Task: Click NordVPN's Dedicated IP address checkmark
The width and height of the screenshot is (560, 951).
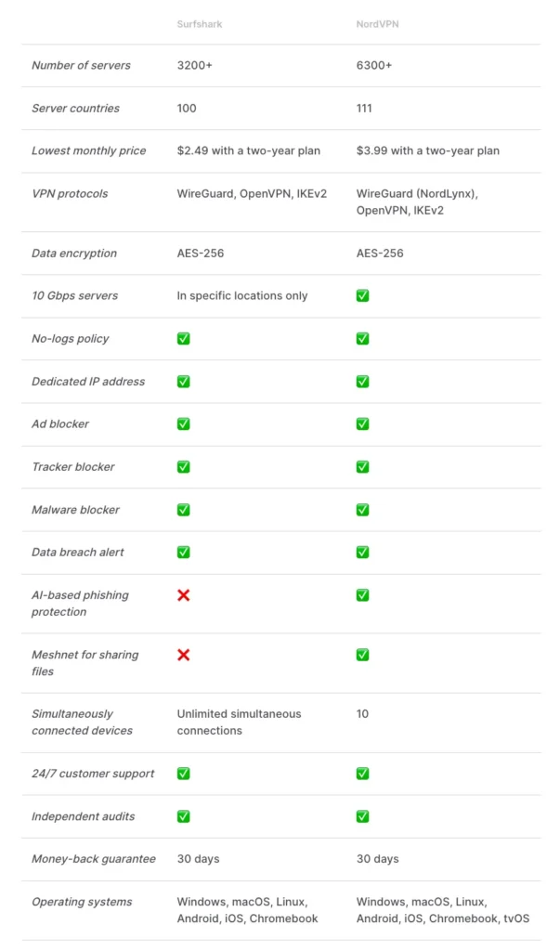Action: (362, 381)
